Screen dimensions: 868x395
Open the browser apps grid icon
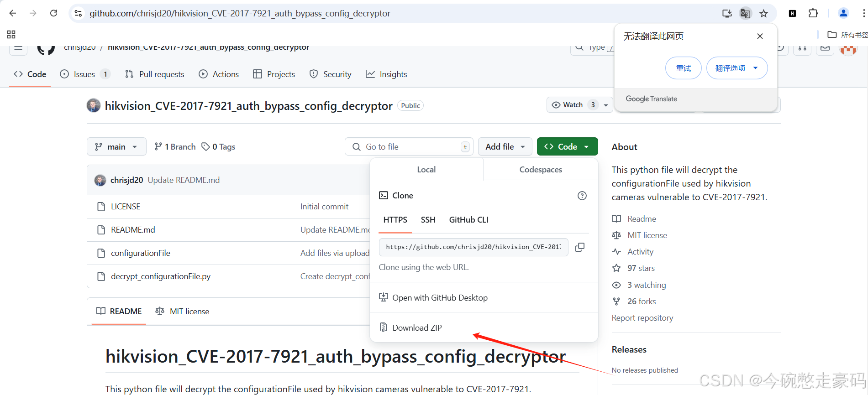pos(11,35)
